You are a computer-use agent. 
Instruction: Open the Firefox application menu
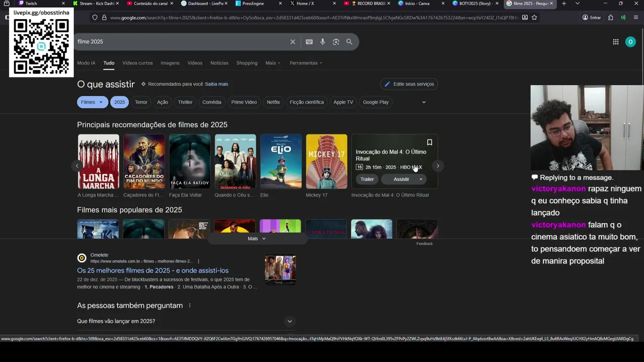coord(636,18)
